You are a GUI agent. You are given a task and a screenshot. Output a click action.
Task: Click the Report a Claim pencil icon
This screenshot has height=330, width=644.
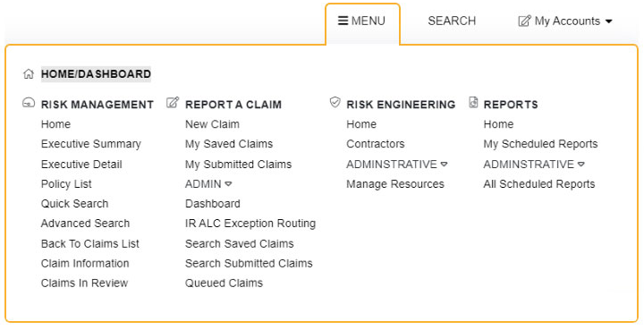173,102
